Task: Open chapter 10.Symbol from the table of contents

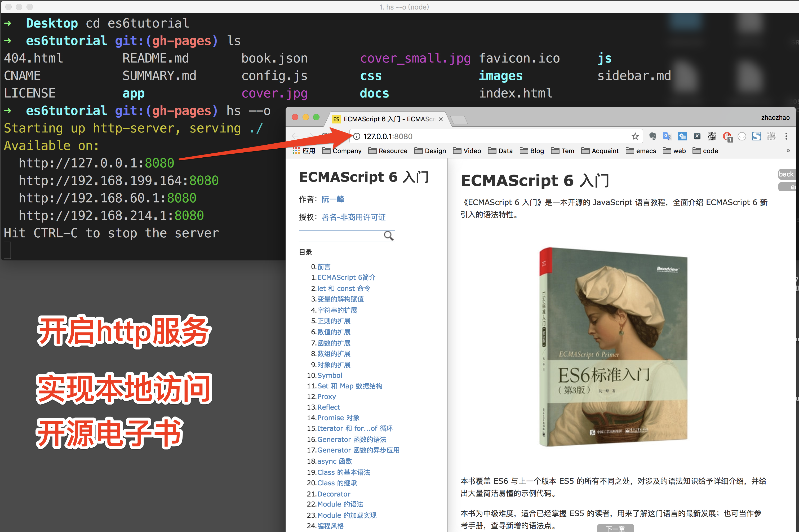Action: pyautogui.click(x=330, y=375)
